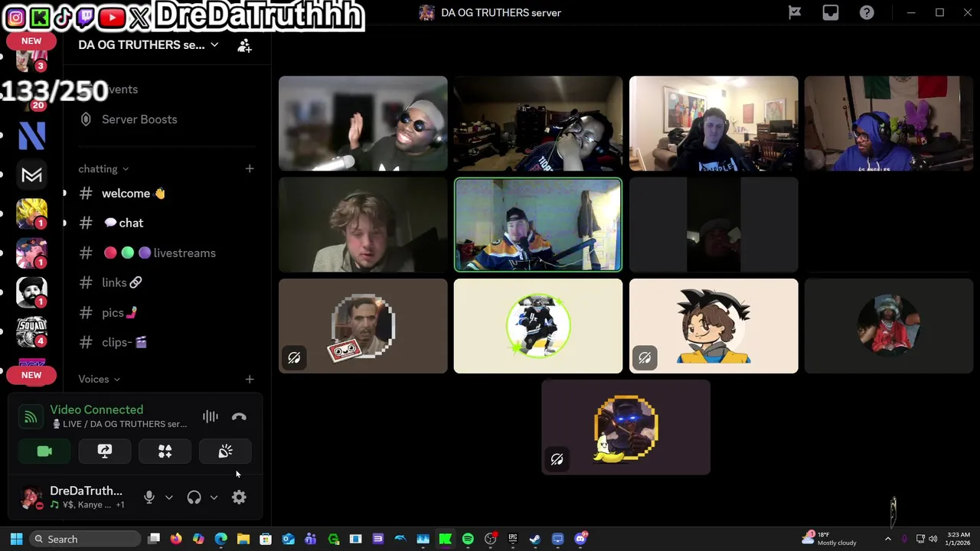Screen dimensions: 980x551
Task: Click the Video Connected status text
Action: click(96, 410)
